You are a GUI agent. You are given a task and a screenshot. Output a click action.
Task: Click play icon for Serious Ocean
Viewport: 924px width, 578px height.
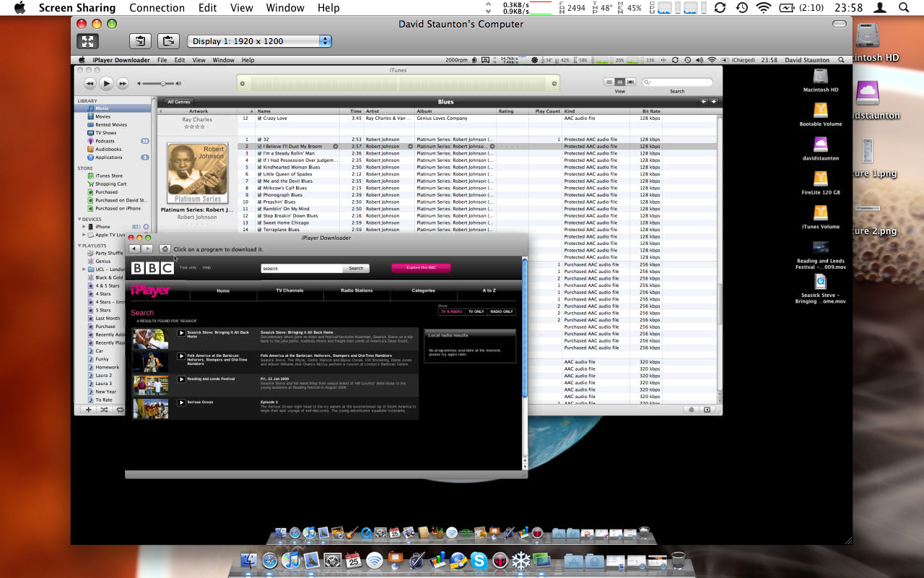coord(181,402)
